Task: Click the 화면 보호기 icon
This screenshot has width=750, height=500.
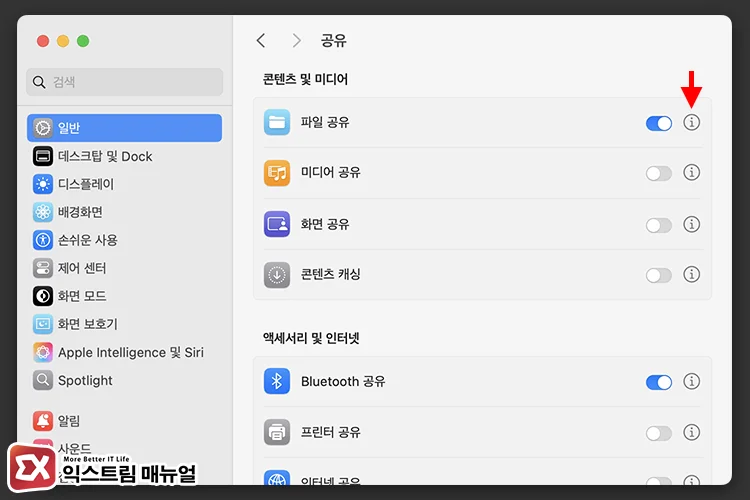Action: tap(43, 324)
